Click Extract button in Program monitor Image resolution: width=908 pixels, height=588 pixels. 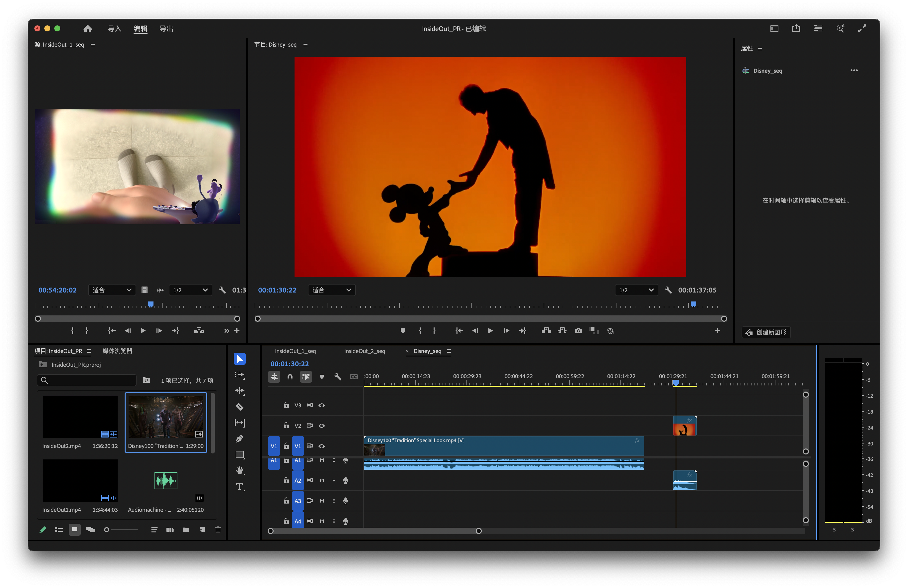coord(562,331)
